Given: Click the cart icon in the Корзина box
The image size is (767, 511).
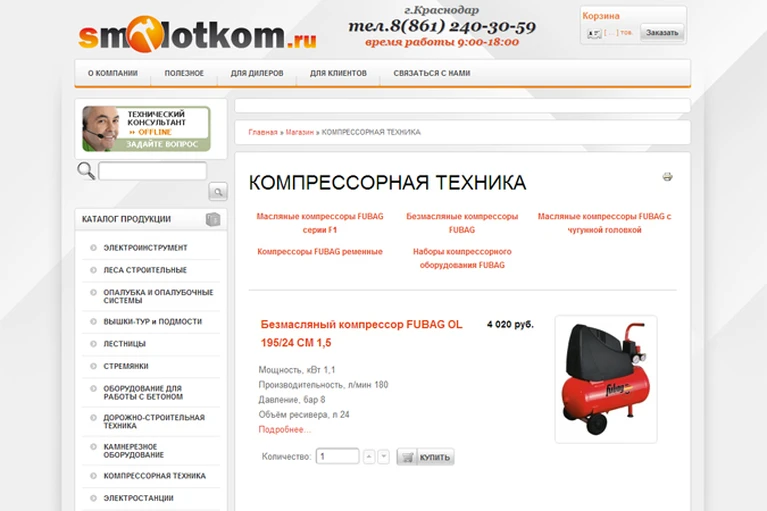Looking at the screenshot, I should [x=594, y=33].
